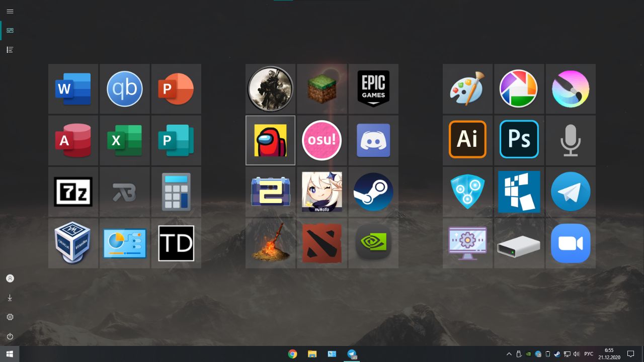Open the Downloads folder shortcut
The height and width of the screenshot is (362, 644).
coord(10,298)
